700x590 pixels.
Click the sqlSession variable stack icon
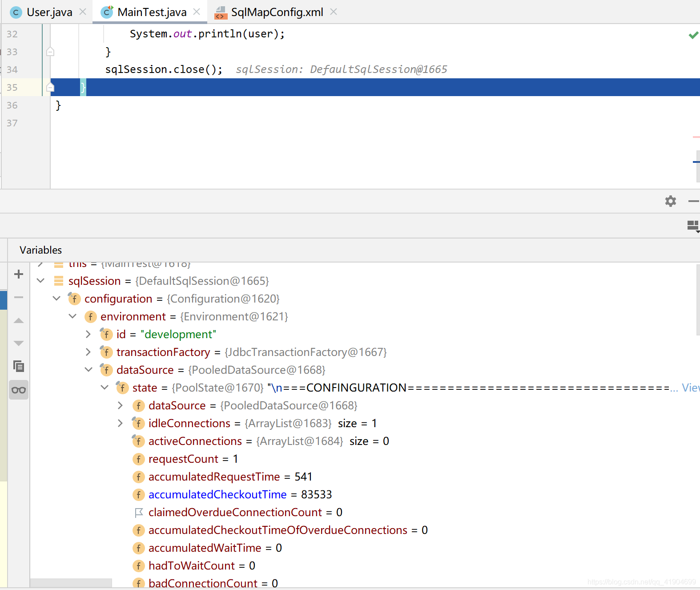pos(58,281)
